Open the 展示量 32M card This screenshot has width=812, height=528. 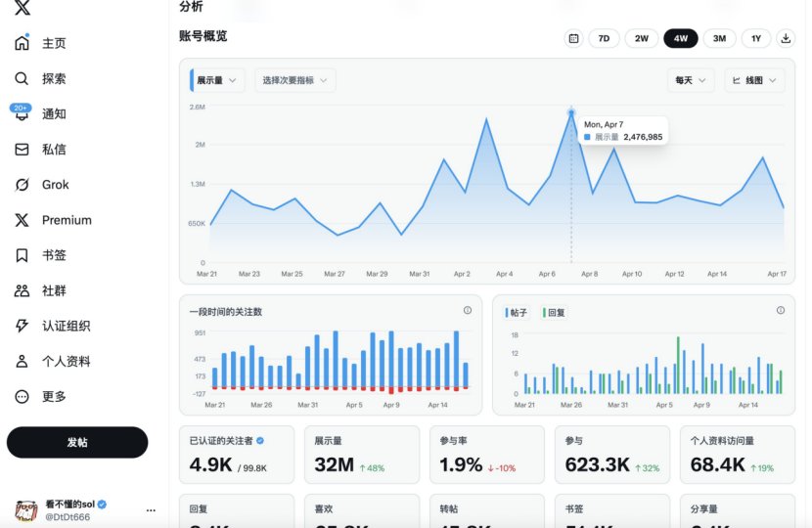coord(361,455)
